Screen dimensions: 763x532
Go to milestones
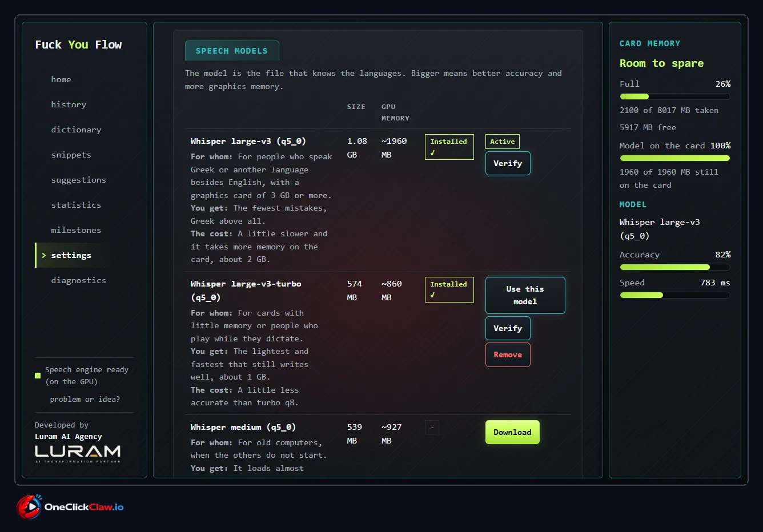point(76,230)
